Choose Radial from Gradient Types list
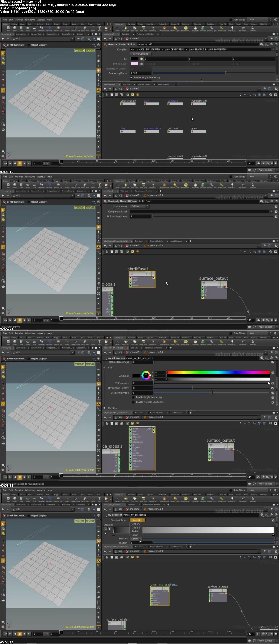279x644 pixels. tap(135, 531)
